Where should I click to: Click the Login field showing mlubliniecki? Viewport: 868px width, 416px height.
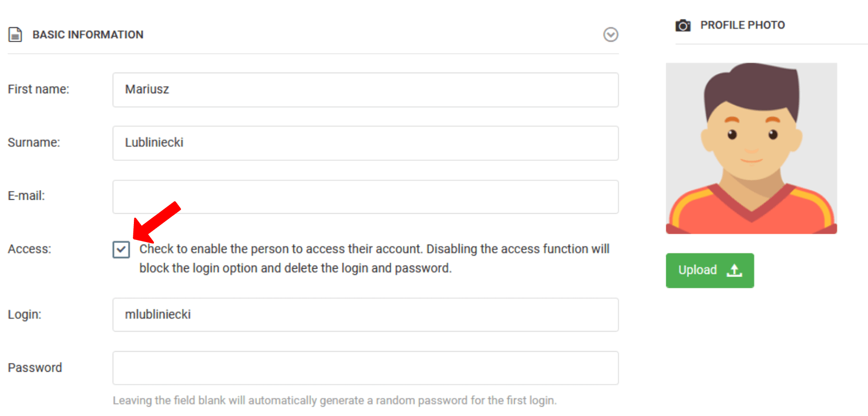pyautogui.click(x=366, y=315)
